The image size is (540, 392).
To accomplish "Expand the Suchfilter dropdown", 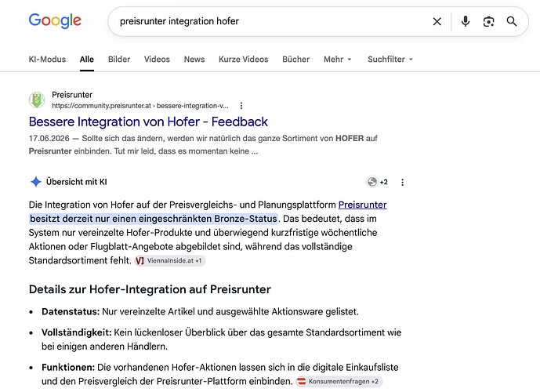I will coord(390,60).
